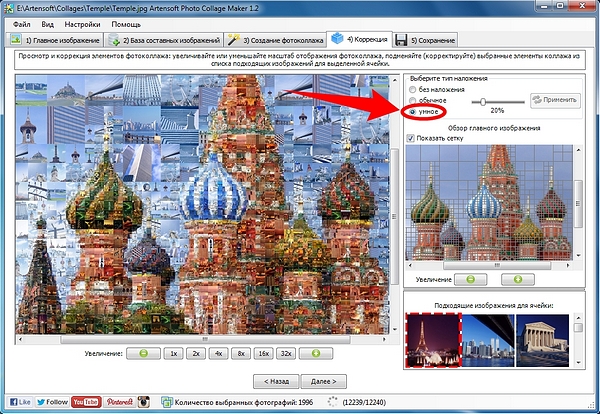600x414 pixels.
Task: Click the Facebook Like button
Action: point(20,402)
